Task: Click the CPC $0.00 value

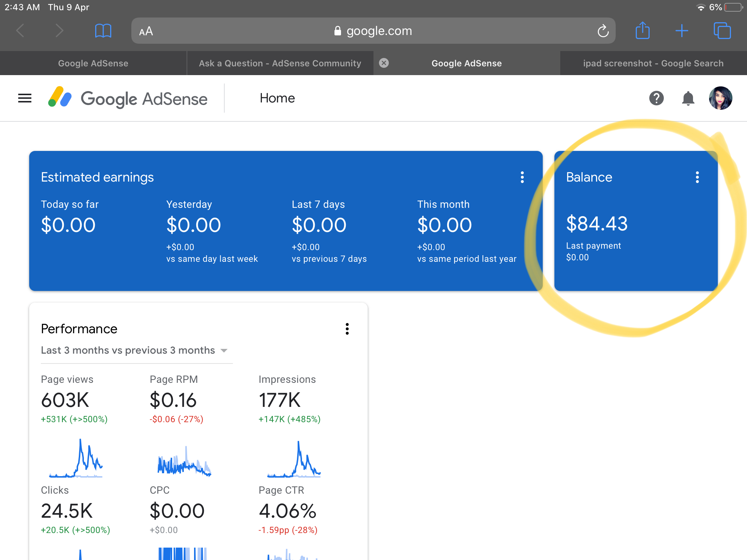Action: [177, 511]
